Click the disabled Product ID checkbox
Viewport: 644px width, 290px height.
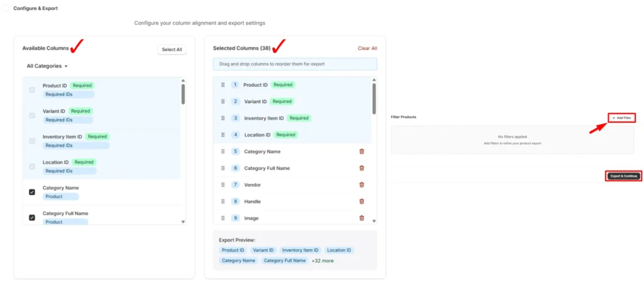coord(31,90)
